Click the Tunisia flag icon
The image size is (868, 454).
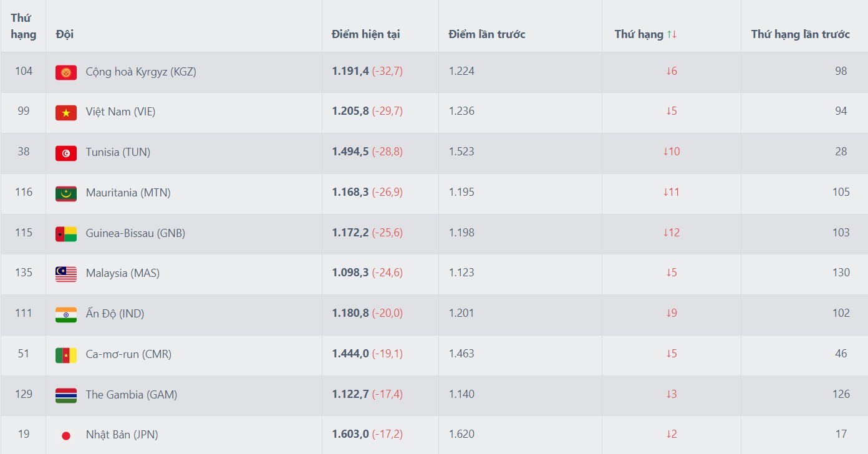(x=66, y=153)
